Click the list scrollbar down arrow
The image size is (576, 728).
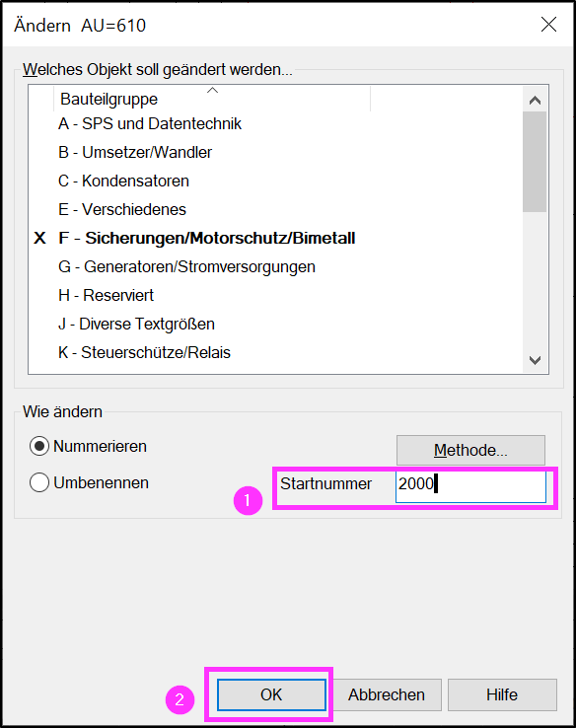point(535,360)
